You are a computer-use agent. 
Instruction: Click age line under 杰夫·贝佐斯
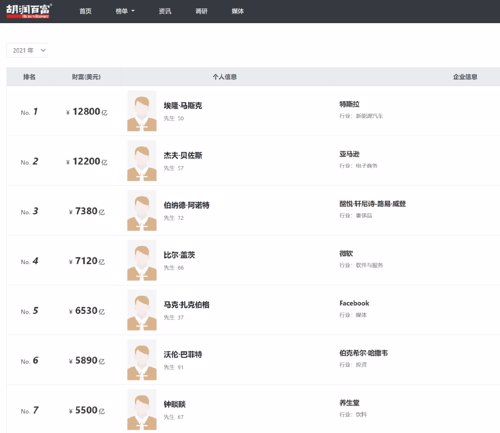tap(174, 168)
